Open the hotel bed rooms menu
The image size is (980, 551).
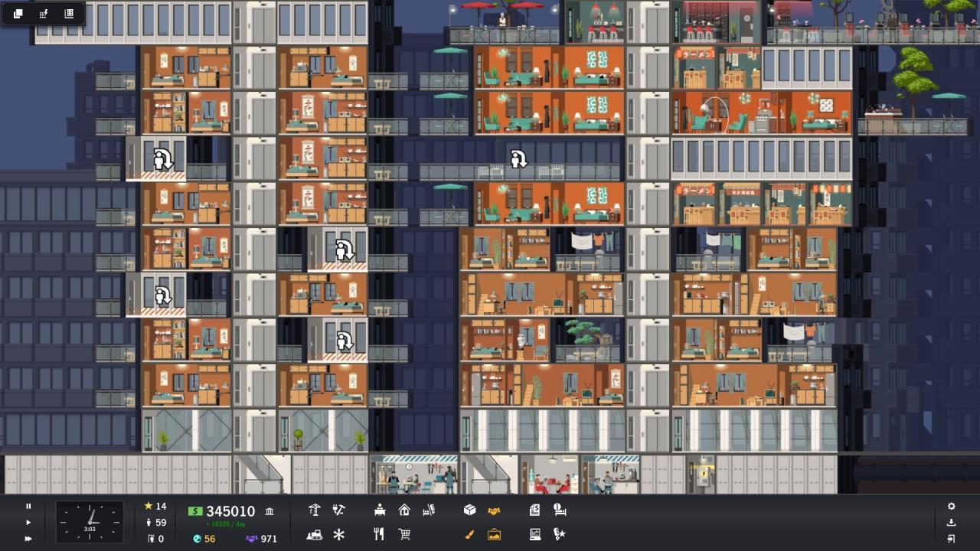(x=429, y=509)
